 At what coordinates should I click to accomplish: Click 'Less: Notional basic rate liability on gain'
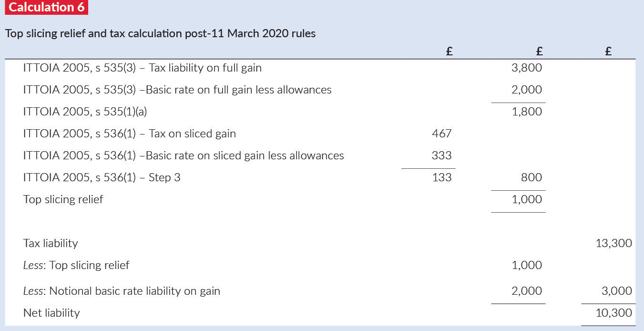(x=122, y=291)
